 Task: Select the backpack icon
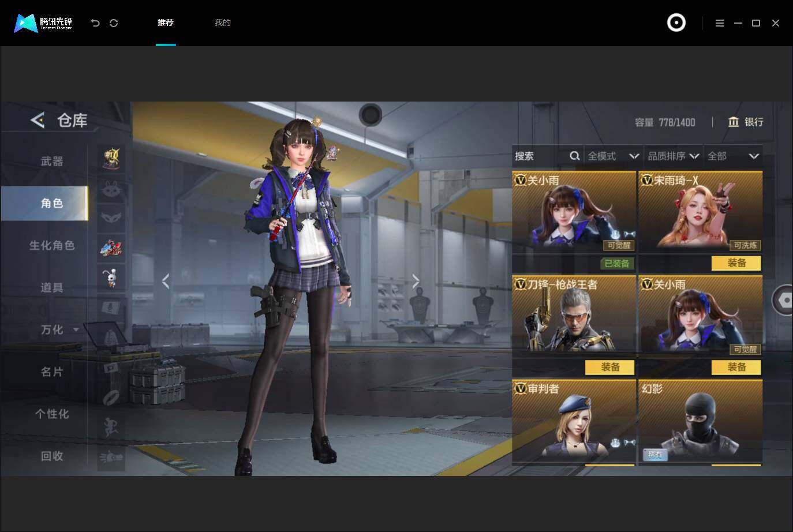click(111, 338)
